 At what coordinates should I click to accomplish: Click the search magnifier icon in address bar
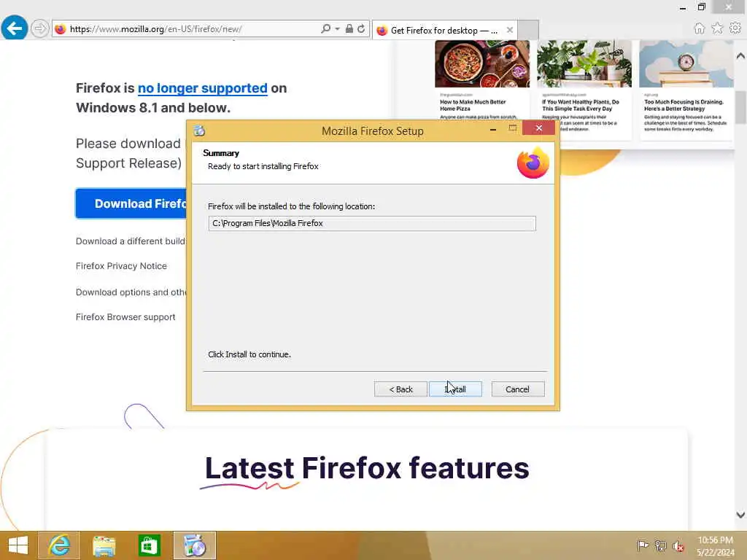(325, 29)
